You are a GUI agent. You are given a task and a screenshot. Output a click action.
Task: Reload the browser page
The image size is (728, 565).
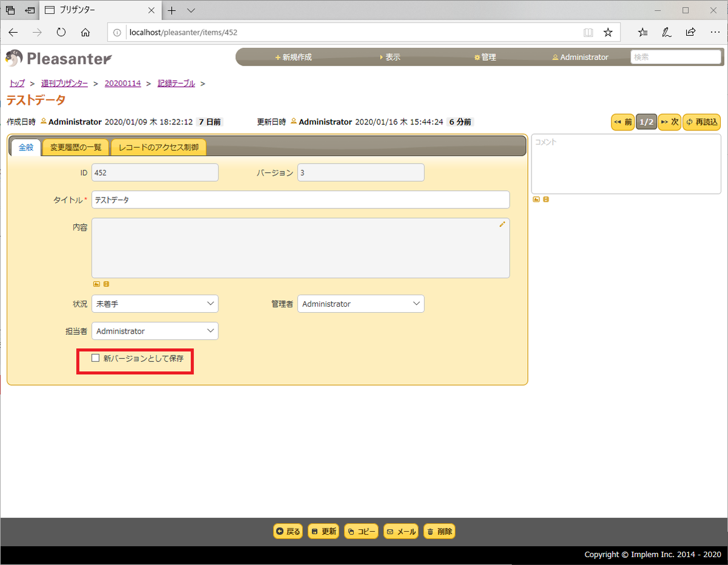coord(61,32)
